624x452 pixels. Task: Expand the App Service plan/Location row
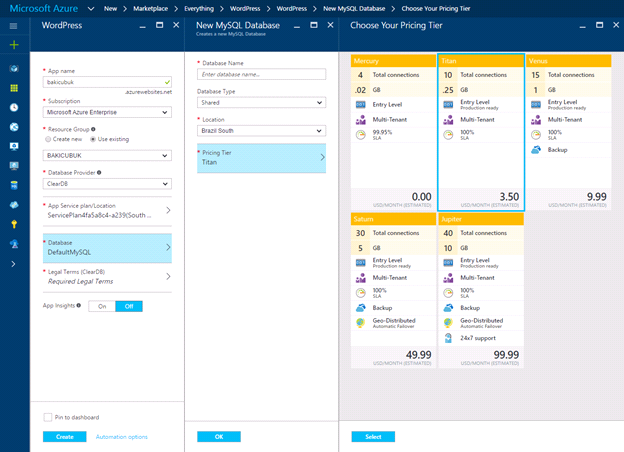pos(107,210)
